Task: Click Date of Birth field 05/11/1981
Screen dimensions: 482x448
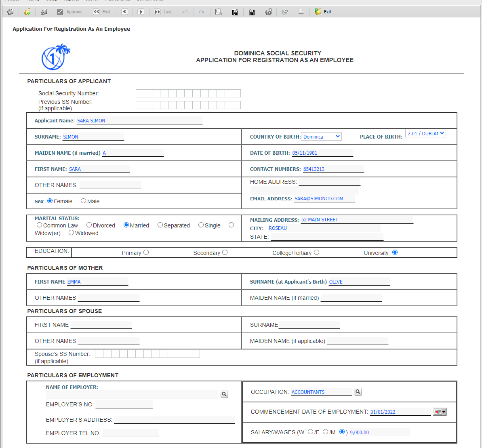Action: (x=322, y=153)
